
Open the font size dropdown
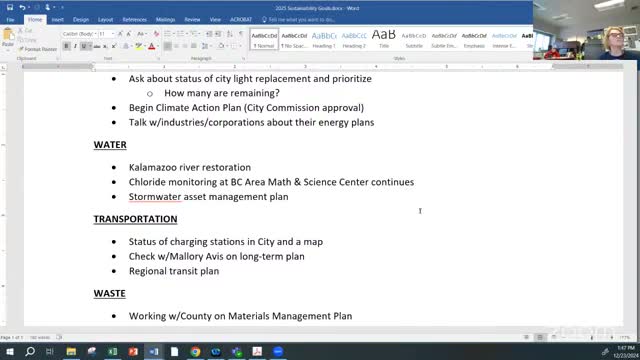tap(113, 34)
